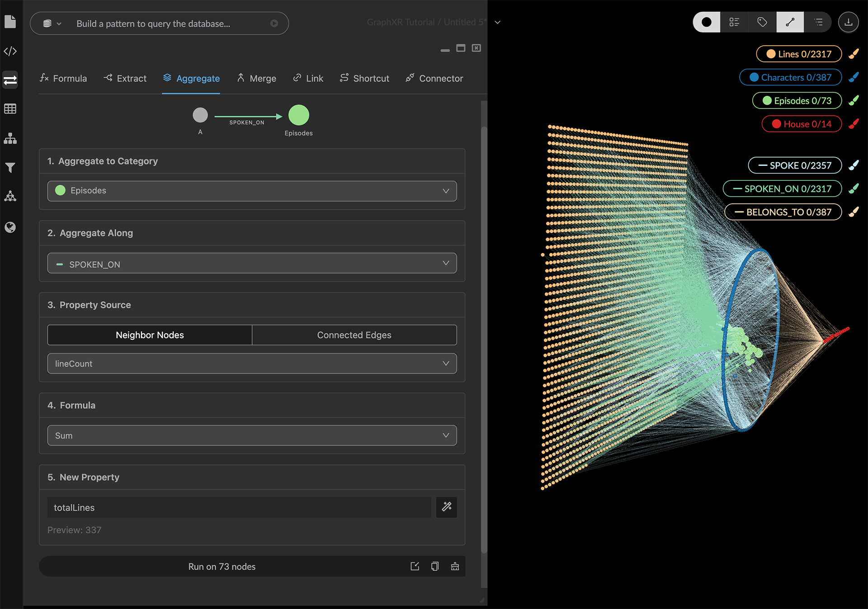Toggle the Characters category legend pill
This screenshot has width=868, height=609.
point(790,77)
